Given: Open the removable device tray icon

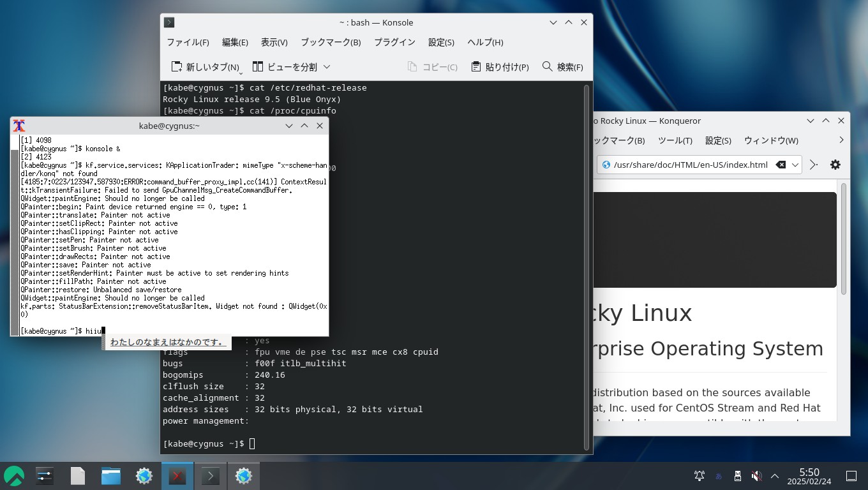Looking at the screenshot, I should (x=738, y=476).
